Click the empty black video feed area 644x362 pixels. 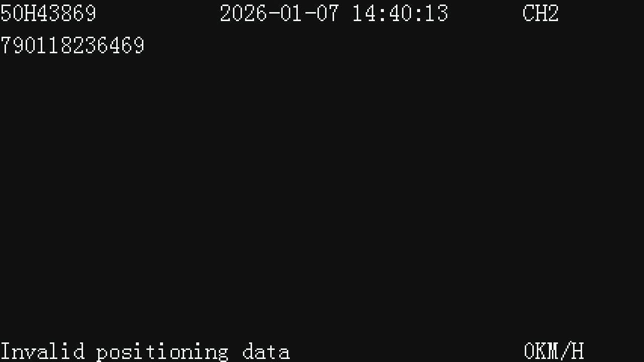[322, 191]
